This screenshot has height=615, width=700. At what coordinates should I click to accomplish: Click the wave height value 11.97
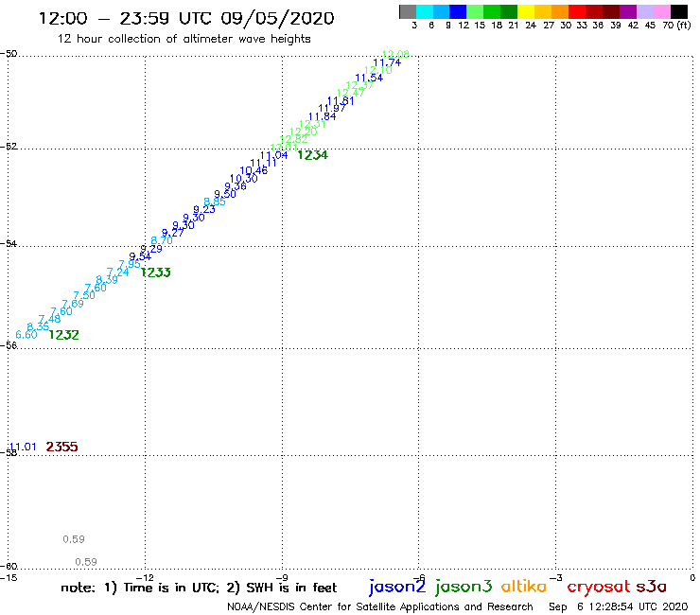pyautogui.click(x=332, y=109)
